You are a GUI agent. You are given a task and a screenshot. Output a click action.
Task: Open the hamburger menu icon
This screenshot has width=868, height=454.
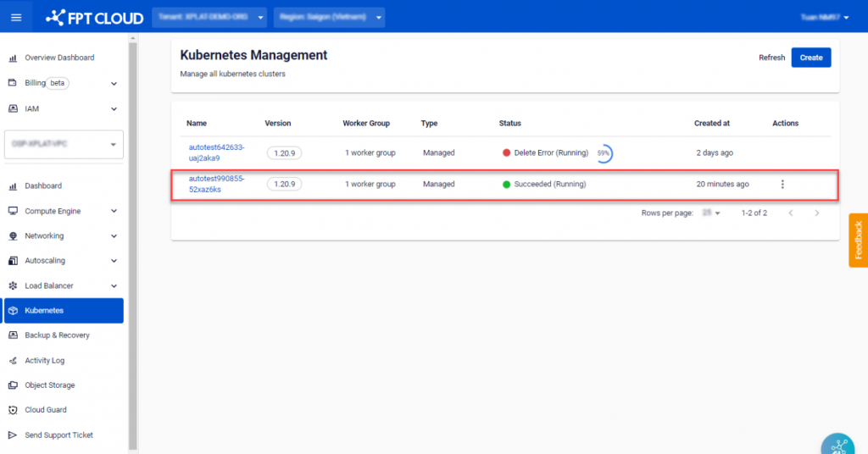pos(16,17)
